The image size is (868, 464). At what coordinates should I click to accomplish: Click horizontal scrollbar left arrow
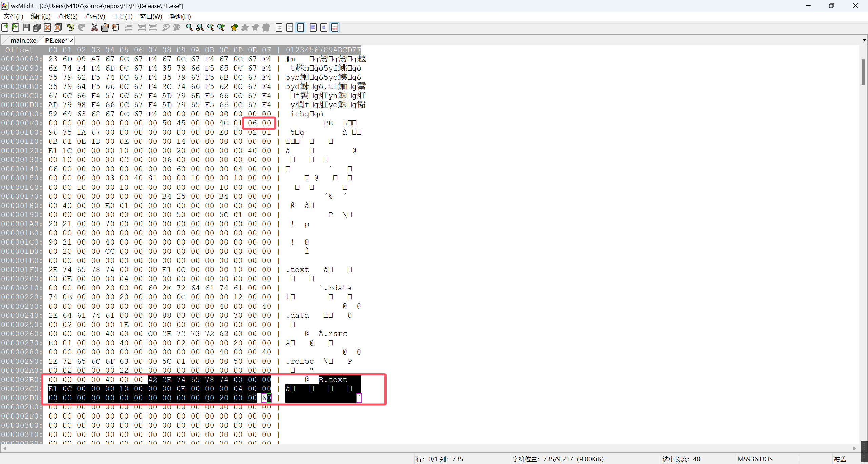tap(4, 448)
